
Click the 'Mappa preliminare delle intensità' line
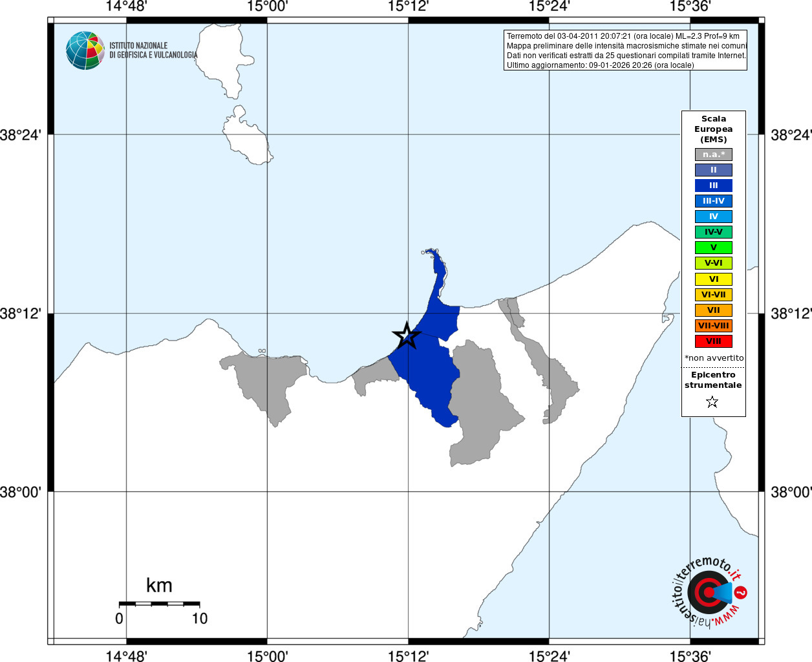tap(626, 46)
